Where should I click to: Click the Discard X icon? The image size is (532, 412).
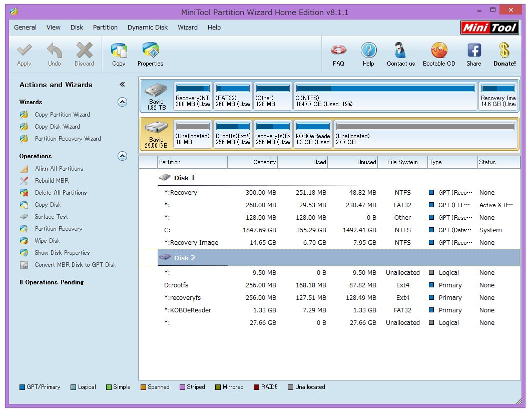tap(84, 51)
